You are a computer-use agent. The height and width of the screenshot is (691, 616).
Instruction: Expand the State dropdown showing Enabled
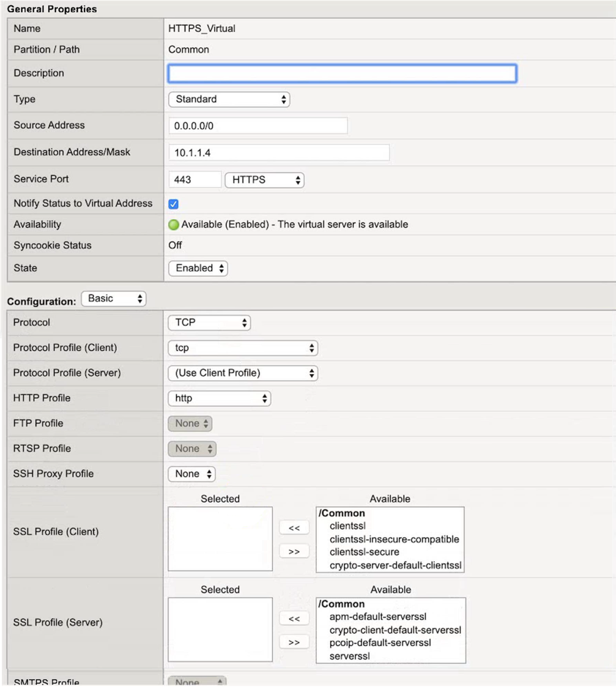coord(198,268)
